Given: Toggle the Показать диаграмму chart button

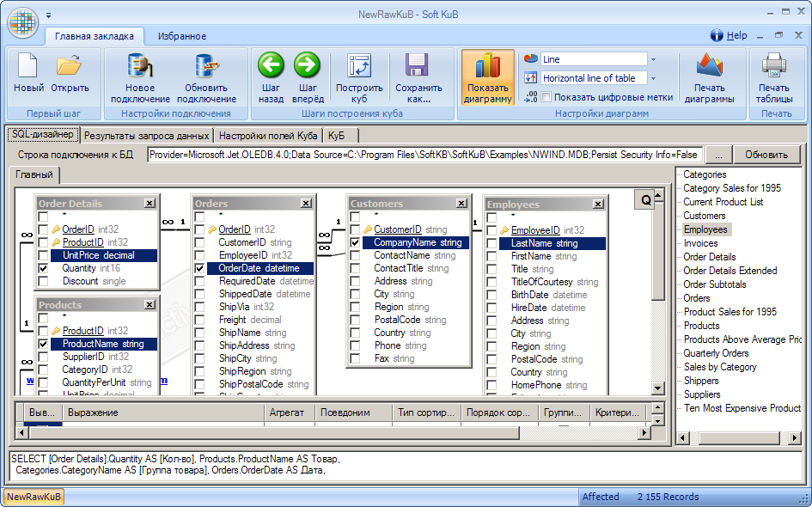Looking at the screenshot, I should pyautogui.click(x=487, y=77).
